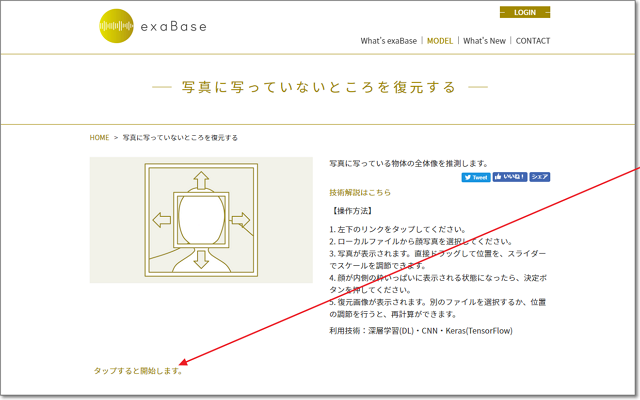Screen dimensions: 640x400
Task: Click the page heading 写真に写っていないところを復元する
Action: (x=320, y=87)
